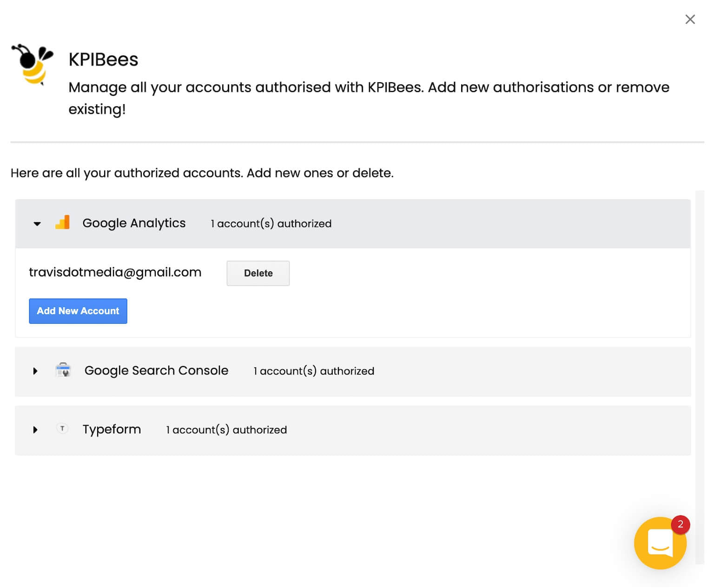Click Typeform's '1 account(s) authorized' text
The image size is (714, 588).
[x=226, y=430]
